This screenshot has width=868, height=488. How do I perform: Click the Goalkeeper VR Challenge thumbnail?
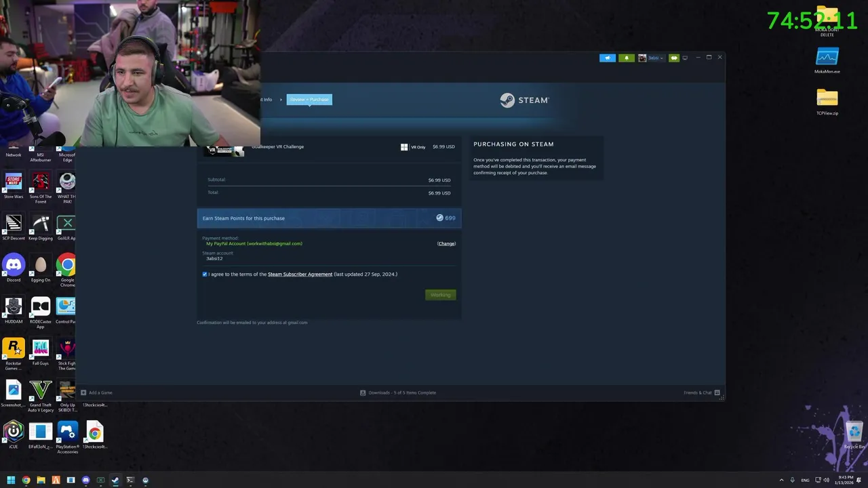tap(224, 151)
